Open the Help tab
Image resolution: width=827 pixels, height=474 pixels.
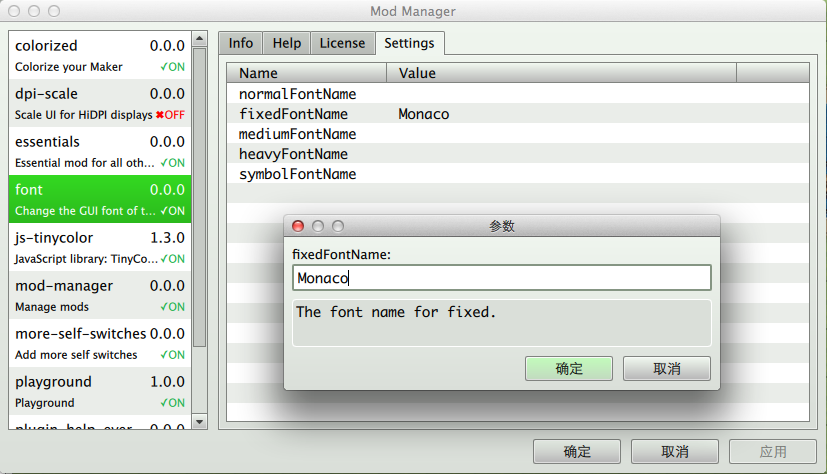point(286,43)
